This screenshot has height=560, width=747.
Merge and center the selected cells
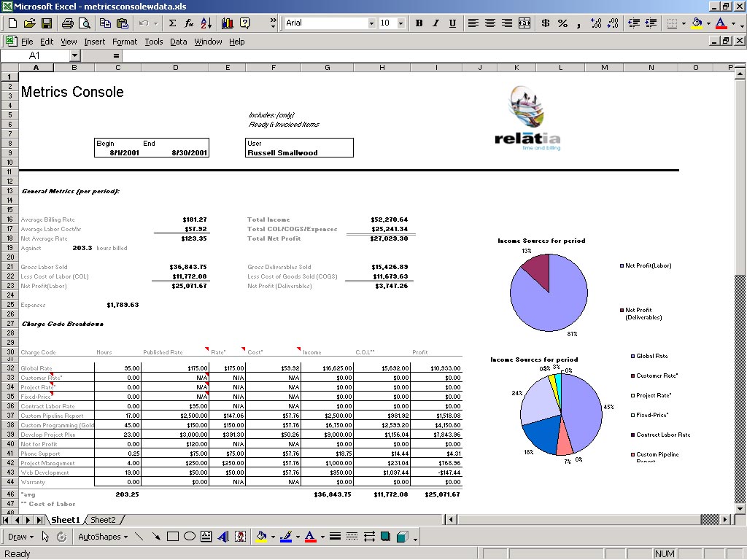coord(524,23)
